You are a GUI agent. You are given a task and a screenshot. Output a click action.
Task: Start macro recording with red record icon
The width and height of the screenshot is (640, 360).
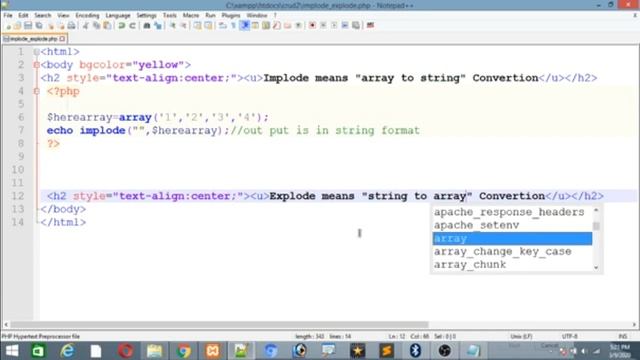[312, 26]
